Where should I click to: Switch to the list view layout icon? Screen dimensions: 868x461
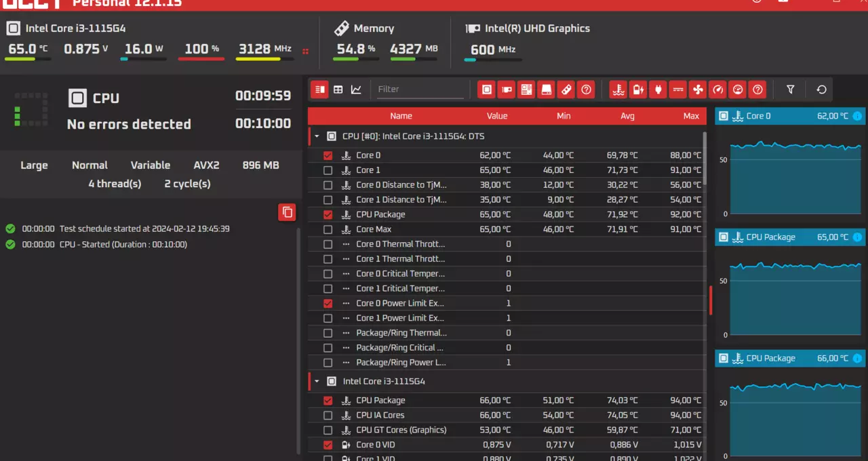[319, 89]
